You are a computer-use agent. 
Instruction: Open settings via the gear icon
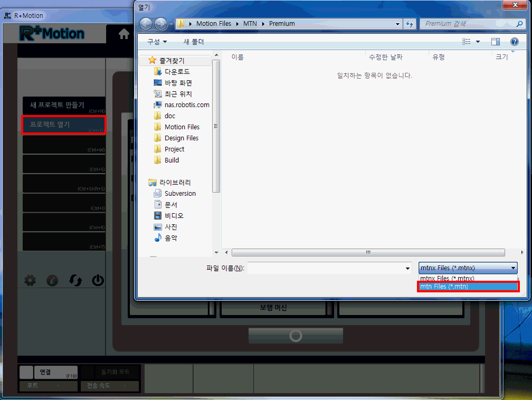[x=31, y=281]
